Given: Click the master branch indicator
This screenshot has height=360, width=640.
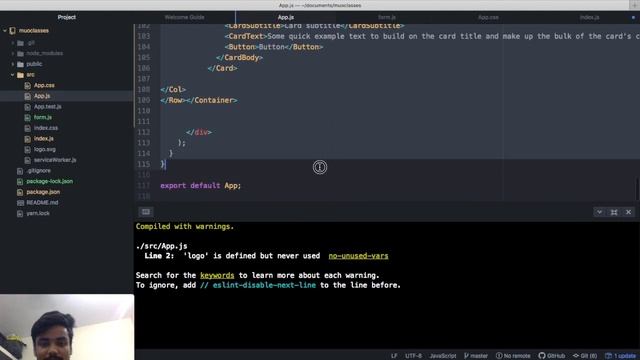Looking at the screenshot, I should coord(476,356).
